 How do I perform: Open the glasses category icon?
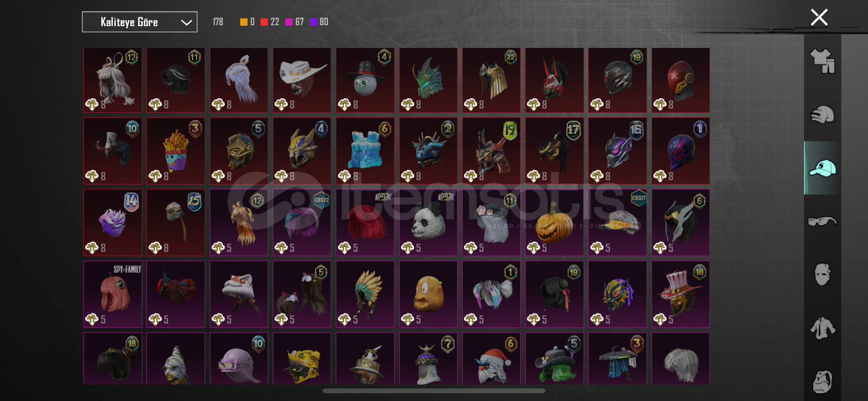pos(822,221)
